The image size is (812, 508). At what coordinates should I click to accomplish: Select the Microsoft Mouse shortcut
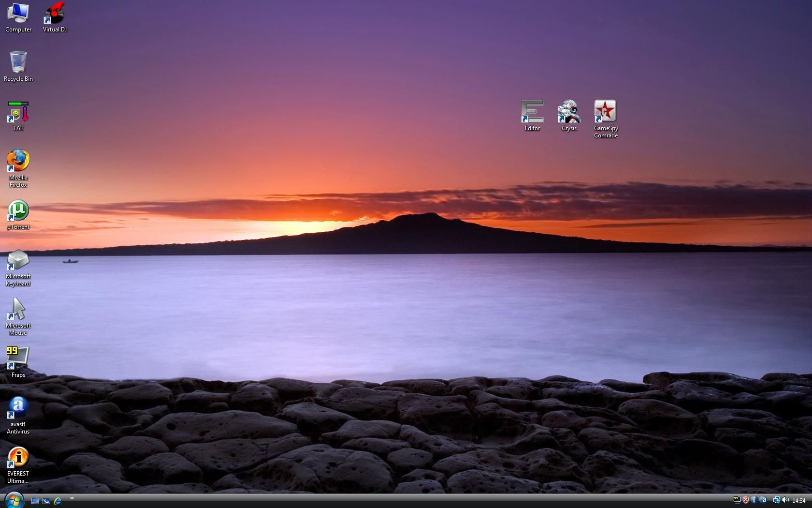point(18,317)
